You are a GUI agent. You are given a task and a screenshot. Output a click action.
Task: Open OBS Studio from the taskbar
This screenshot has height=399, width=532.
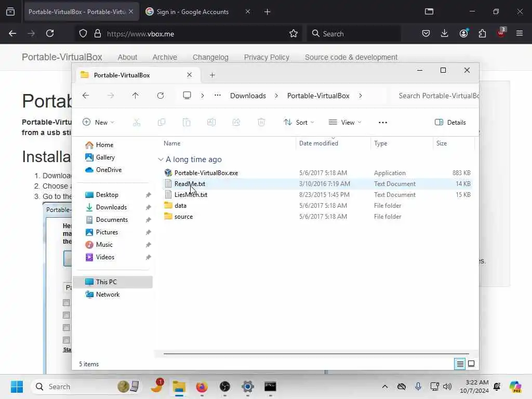click(224, 387)
